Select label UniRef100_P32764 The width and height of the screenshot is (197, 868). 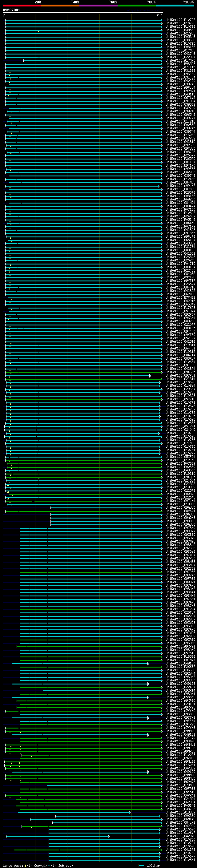point(180,247)
